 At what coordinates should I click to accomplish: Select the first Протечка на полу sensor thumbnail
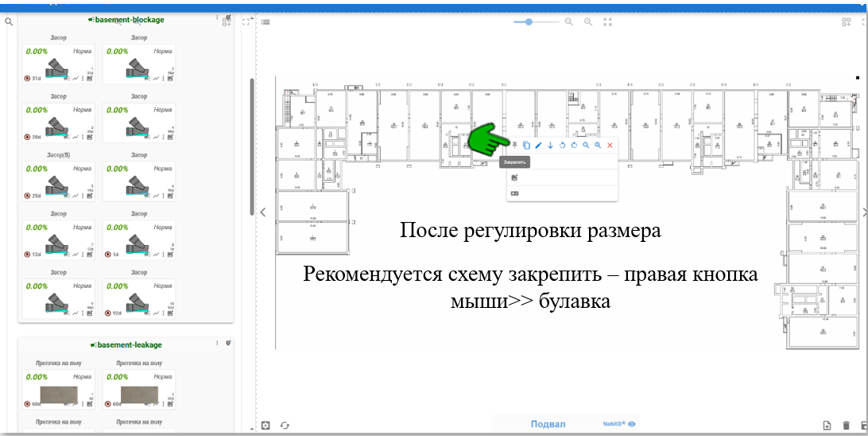click(57, 395)
